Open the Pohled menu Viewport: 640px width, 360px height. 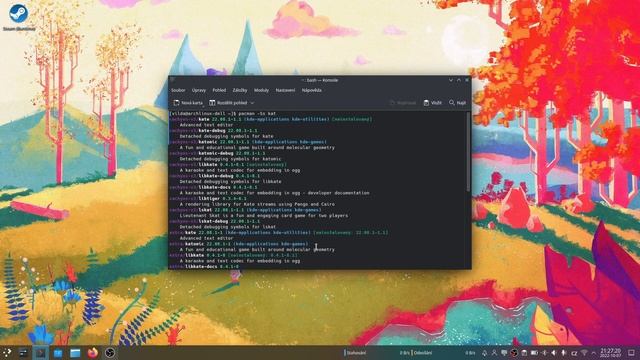tap(219, 90)
